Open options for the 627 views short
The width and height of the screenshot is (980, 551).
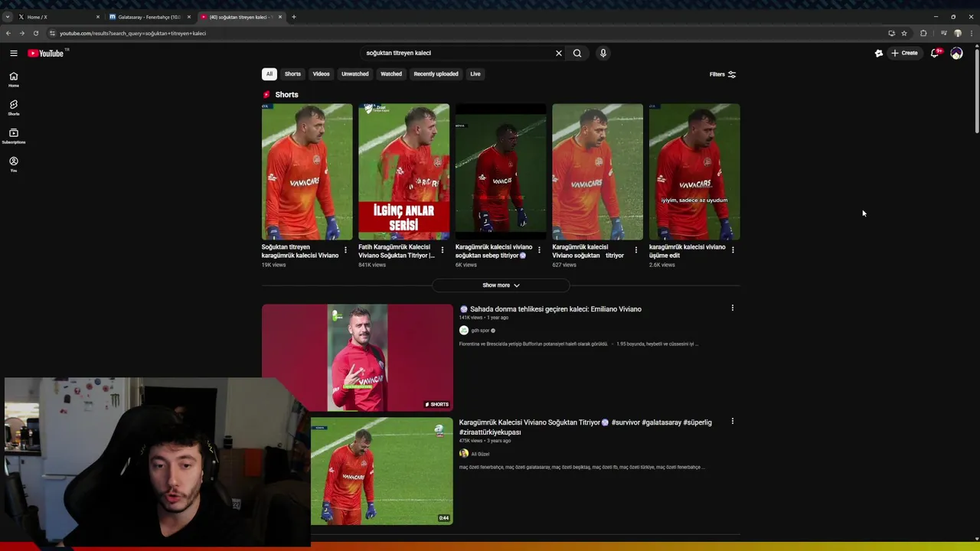636,250
